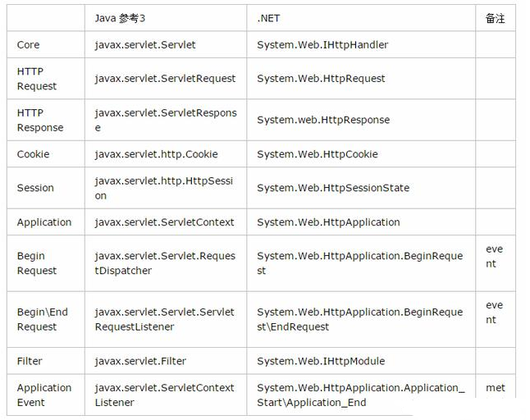Click javax.servlet.ServletContext in Application row
530x420 pixels.
pos(164,222)
